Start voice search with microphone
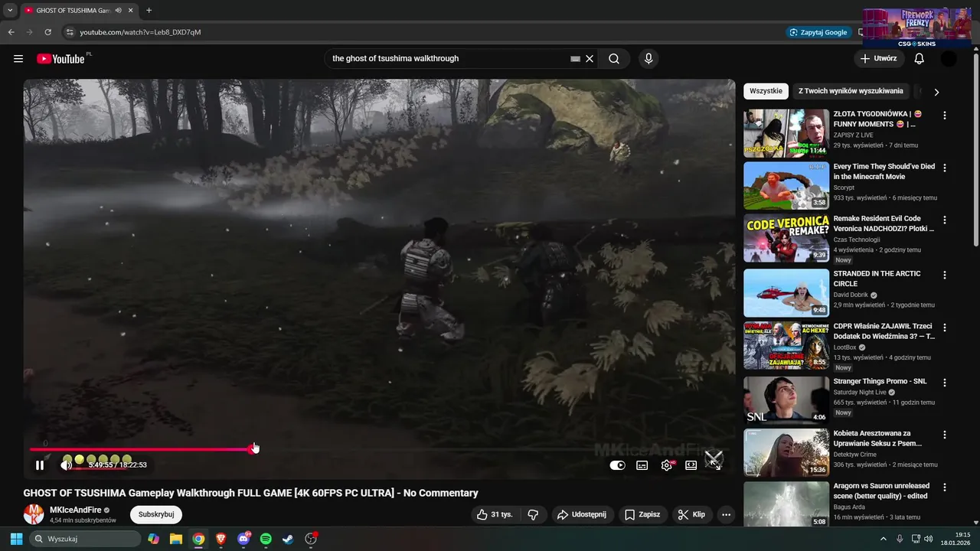Screen dimensions: 980x551 pyautogui.click(x=648, y=59)
